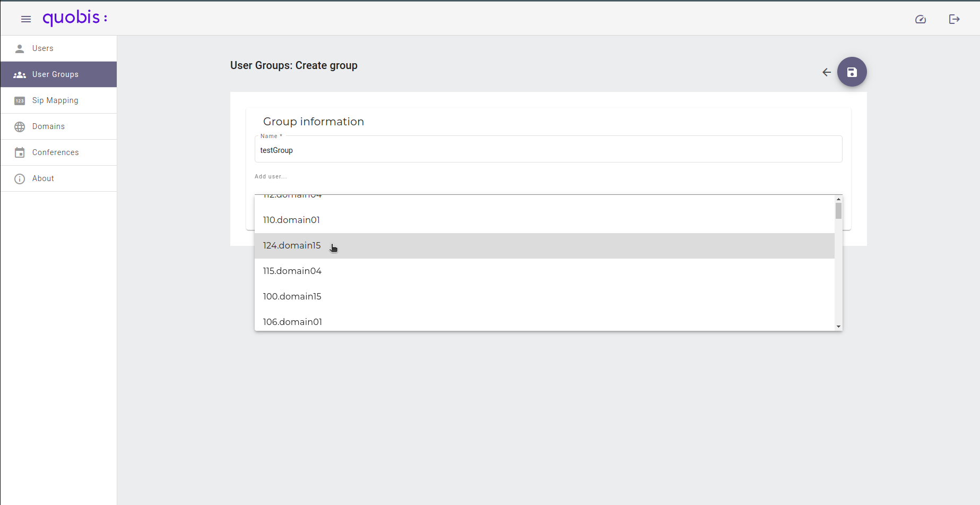Open the About page
This screenshot has height=505, width=980.
coord(59,178)
